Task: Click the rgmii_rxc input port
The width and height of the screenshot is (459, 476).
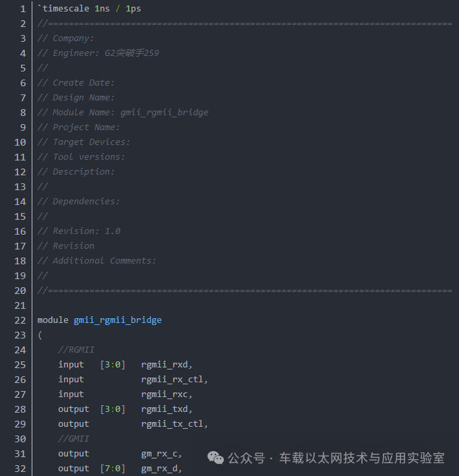Action: tap(166, 394)
